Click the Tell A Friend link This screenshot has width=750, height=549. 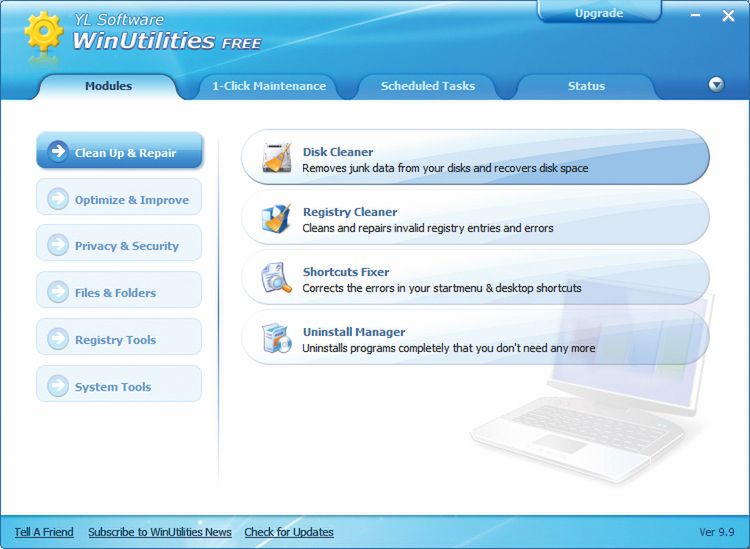44,532
